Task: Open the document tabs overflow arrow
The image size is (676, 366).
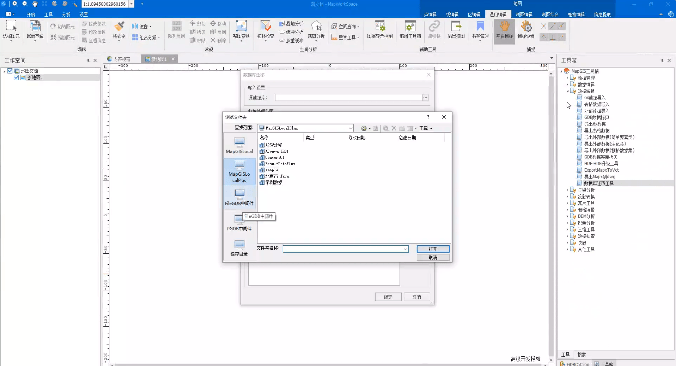Action: [x=551, y=58]
